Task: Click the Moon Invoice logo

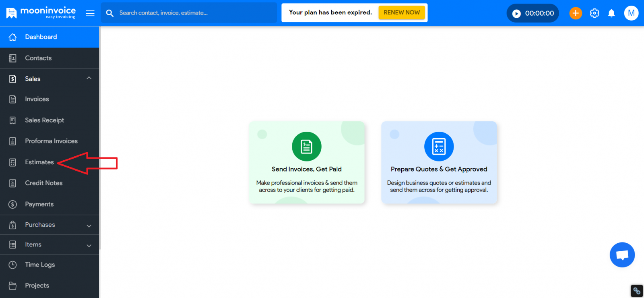Action: 41,13
